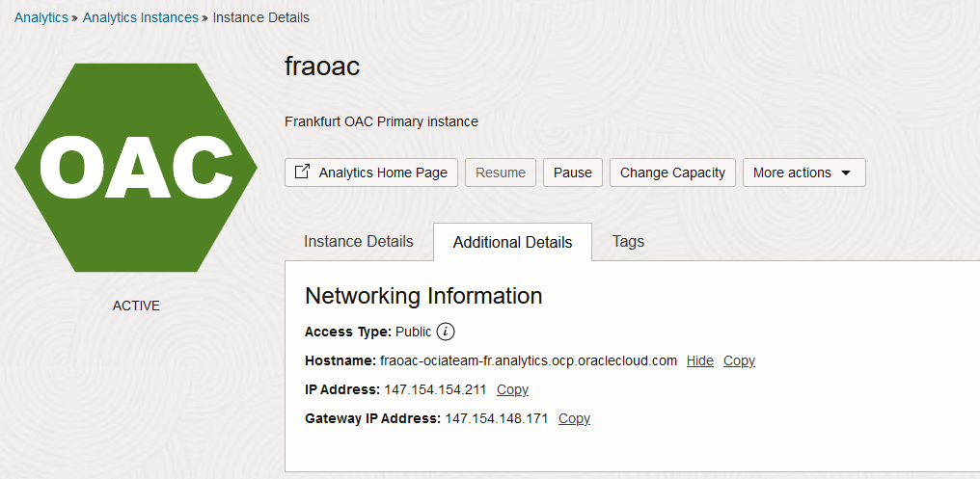The image size is (980, 479).
Task: Switch to the Instance Details tab
Action: (358, 241)
